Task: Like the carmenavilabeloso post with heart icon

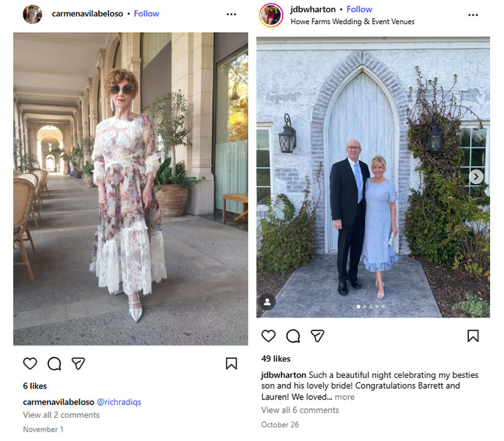Action: point(30,364)
